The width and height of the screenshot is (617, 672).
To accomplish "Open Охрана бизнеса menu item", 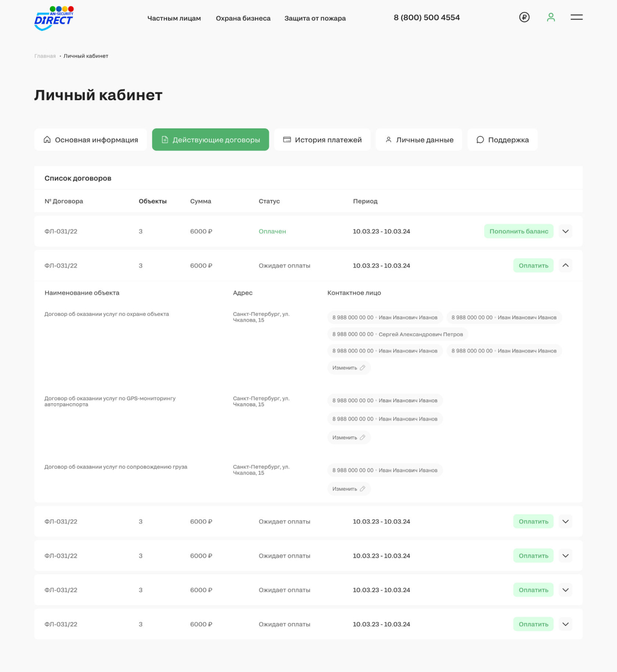I will (243, 18).
